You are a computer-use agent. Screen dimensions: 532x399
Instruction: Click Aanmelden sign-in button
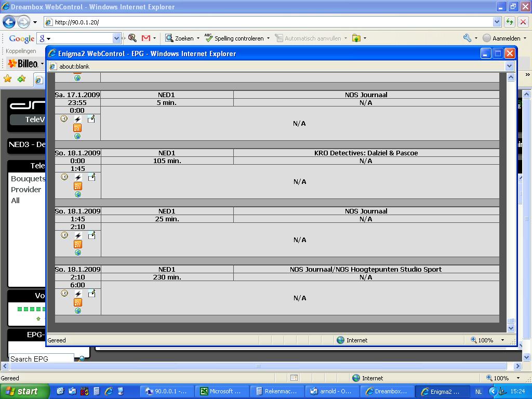pyautogui.click(x=501, y=38)
